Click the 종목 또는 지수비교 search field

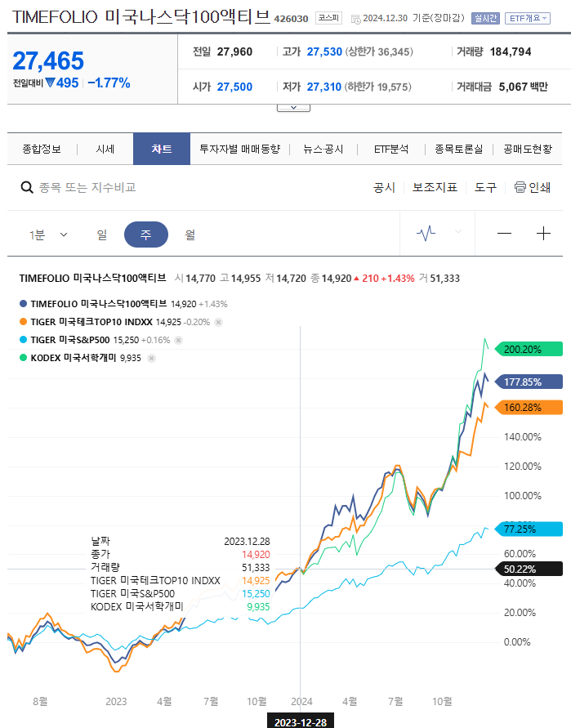click(87, 188)
